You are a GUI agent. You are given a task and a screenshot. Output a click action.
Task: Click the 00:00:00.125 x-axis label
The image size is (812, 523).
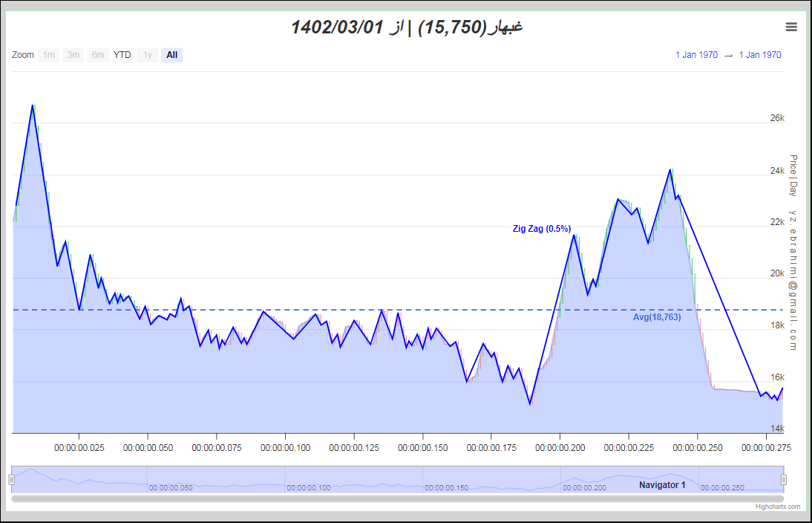click(354, 448)
